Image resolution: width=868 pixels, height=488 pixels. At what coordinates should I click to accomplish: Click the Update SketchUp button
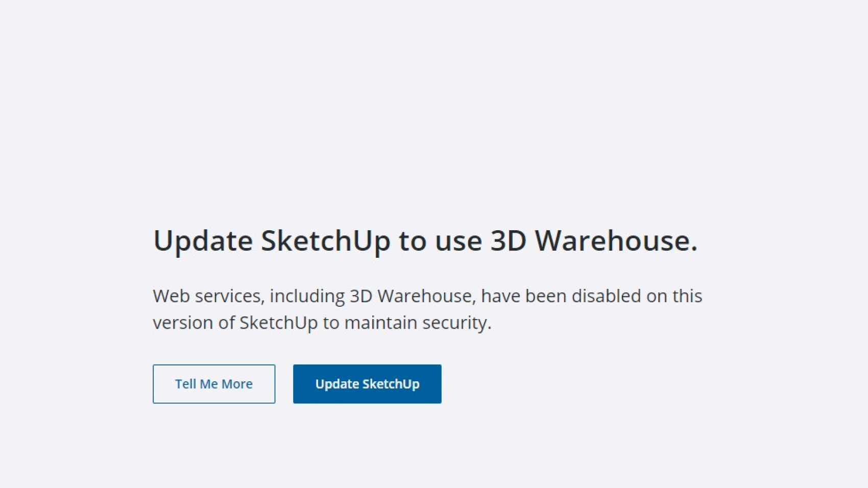click(367, 384)
